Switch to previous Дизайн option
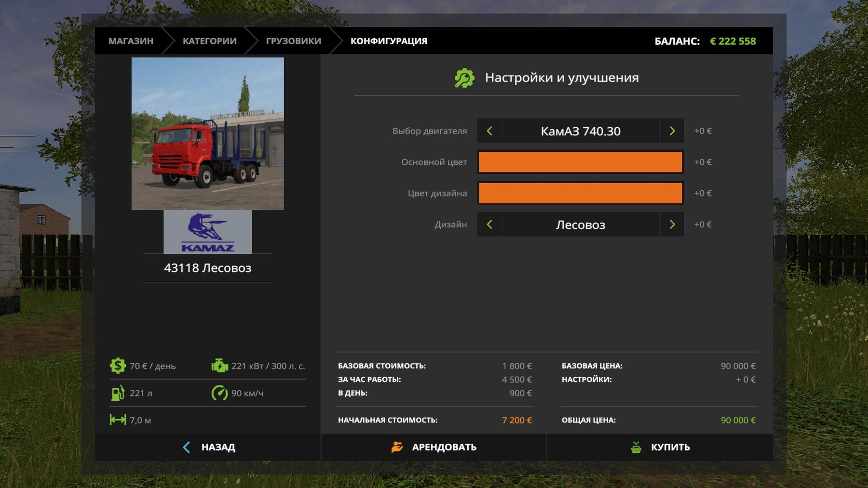Image resolution: width=868 pixels, height=488 pixels. click(x=489, y=224)
